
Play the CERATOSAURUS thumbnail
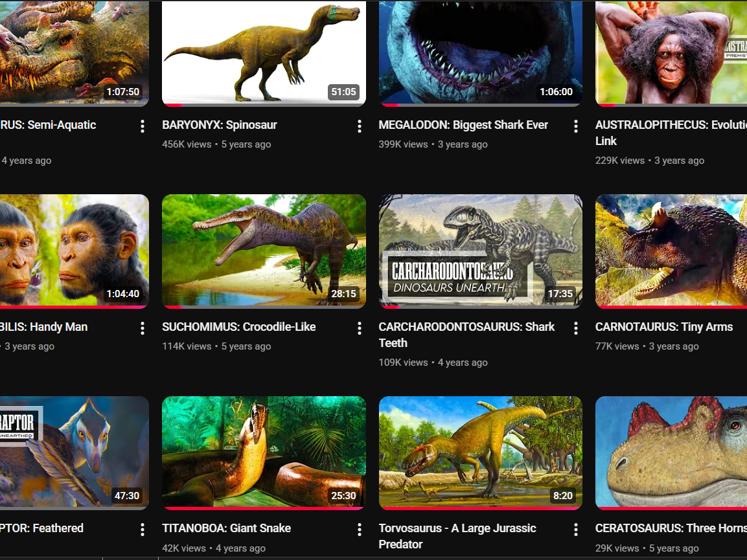pos(671,453)
